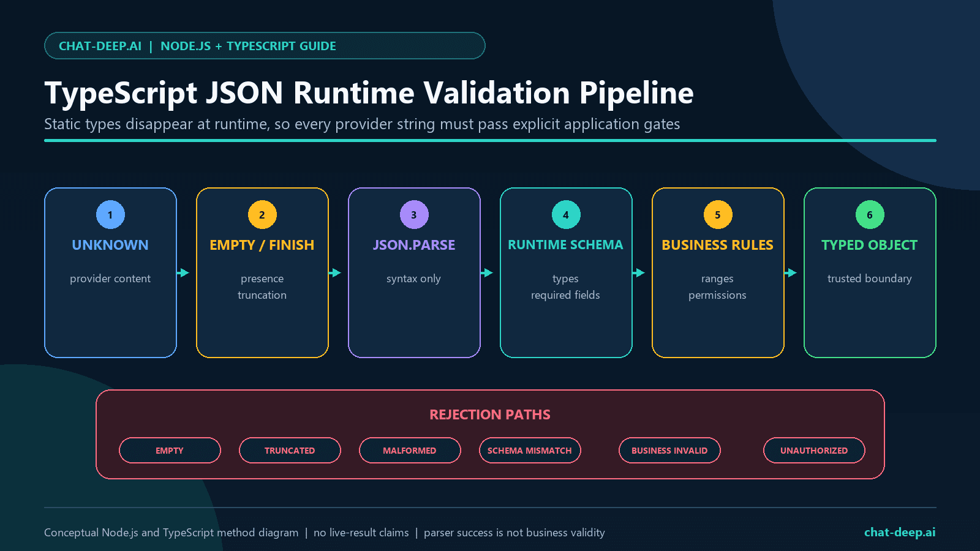Click the REJECTION PATHS heading
The image size is (980, 551).
point(490,414)
